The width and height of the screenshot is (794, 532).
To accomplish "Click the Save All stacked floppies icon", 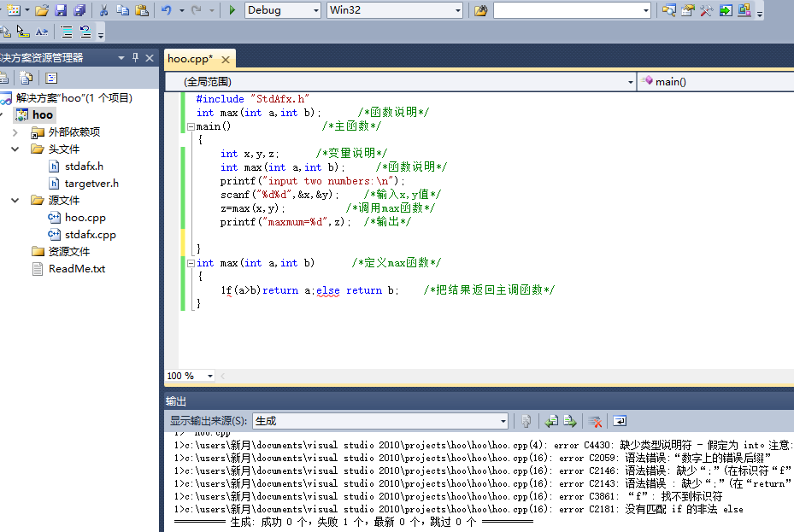I will (x=79, y=10).
